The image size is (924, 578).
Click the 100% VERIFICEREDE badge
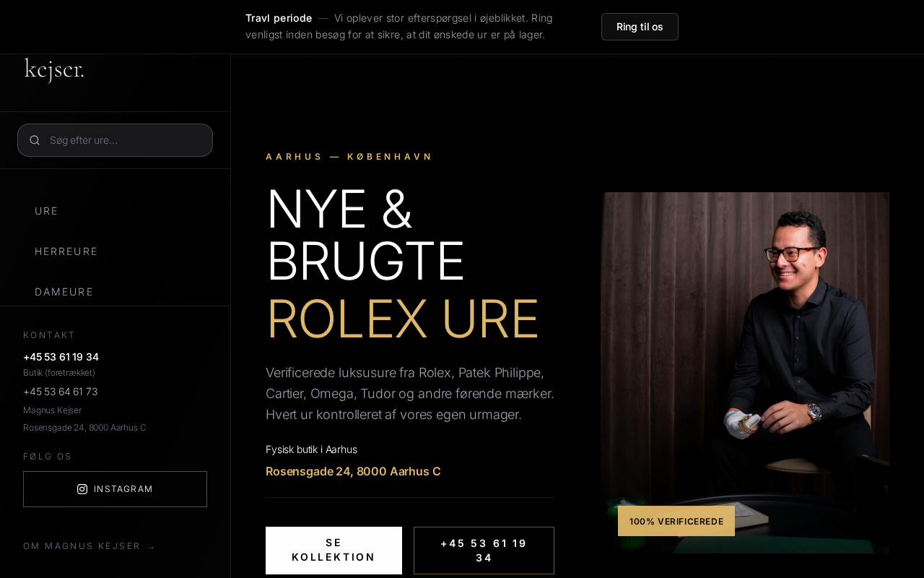676,521
